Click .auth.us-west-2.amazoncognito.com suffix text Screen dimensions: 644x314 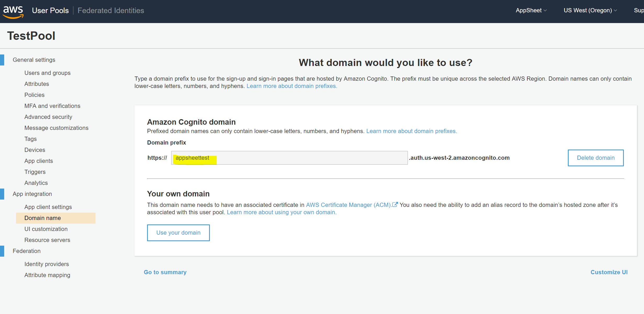[x=459, y=158]
